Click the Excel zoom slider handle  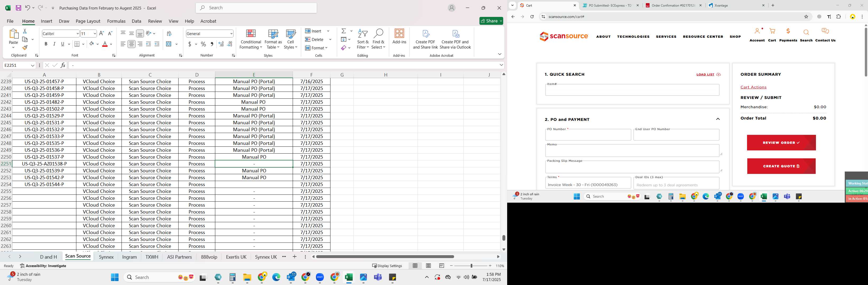(471, 266)
